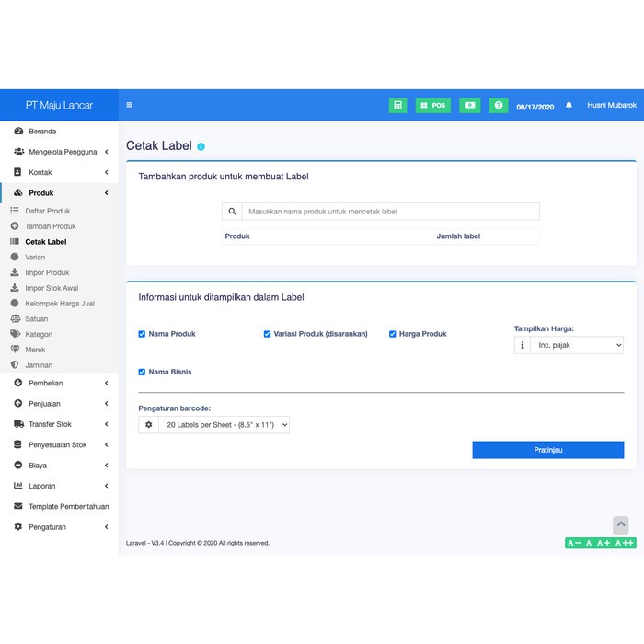The height and width of the screenshot is (644, 644).
Task: Click the calculator icon in top bar
Action: pyautogui.click(x=397, y=106)
